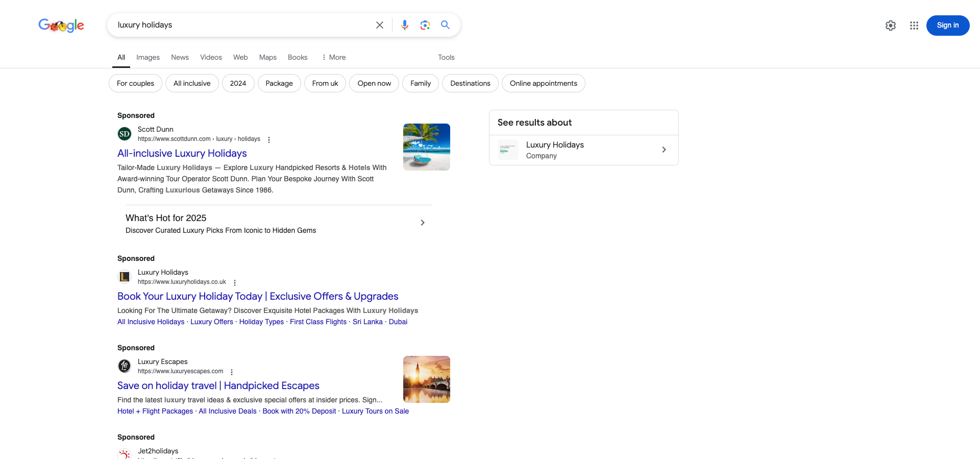
Task: Open the Sri Lanka sitelink
Action: pyautogui.click(x=367, y=322)
